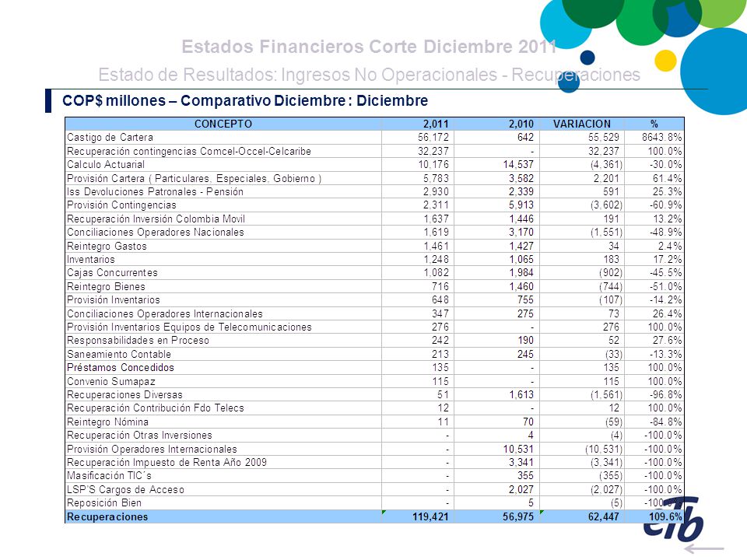This screenshot has height=560, width=747.
Task: Select 'Conciliaciones Operadores Internacionales' label
Action: pos(164,313)
